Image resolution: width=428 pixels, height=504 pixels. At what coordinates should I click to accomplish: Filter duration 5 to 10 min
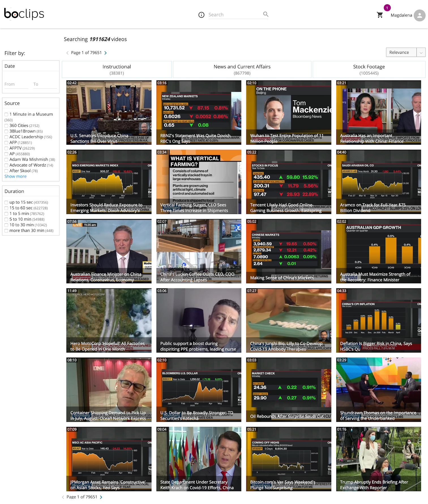point(6,219)
